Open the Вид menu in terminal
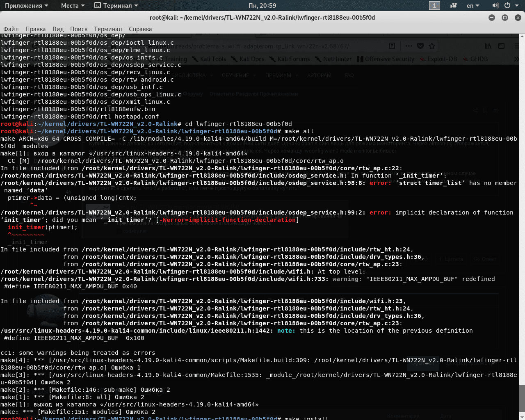The width and height of the screenshot is (525, 420). pyautogui.click(x=58, y=29)
